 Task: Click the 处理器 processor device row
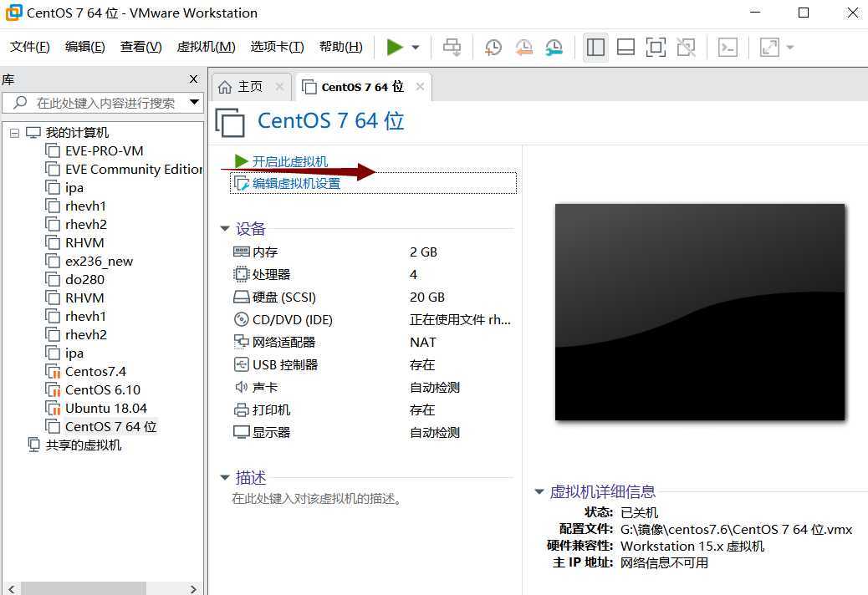click(x=373, y=274)
